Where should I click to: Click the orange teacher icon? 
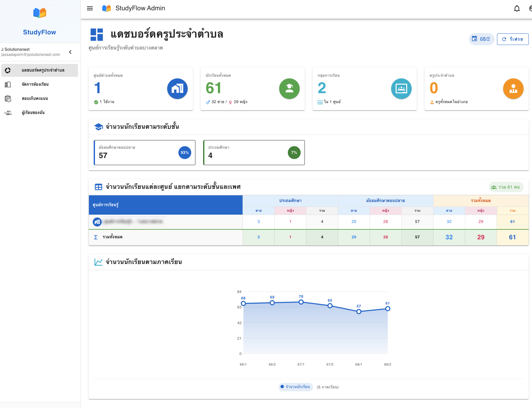click(x=513, y=89)
